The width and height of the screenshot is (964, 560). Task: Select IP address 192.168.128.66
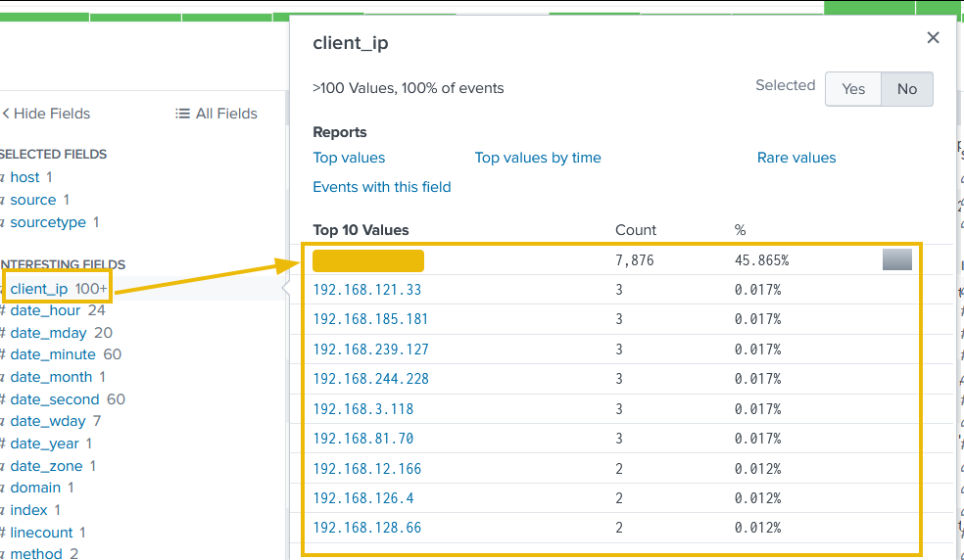(367, 528)
